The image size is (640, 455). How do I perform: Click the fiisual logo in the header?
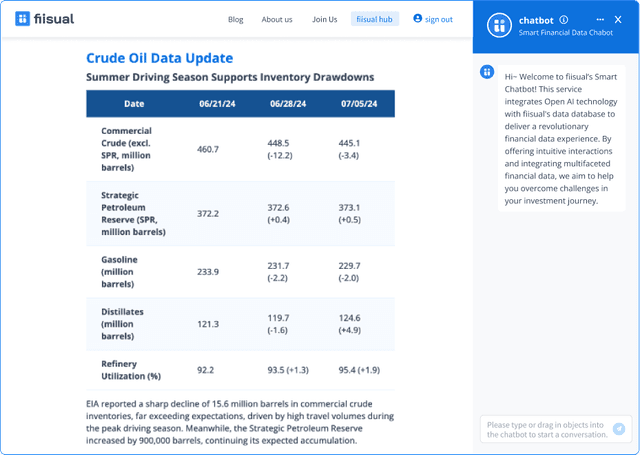click(45, 19)
